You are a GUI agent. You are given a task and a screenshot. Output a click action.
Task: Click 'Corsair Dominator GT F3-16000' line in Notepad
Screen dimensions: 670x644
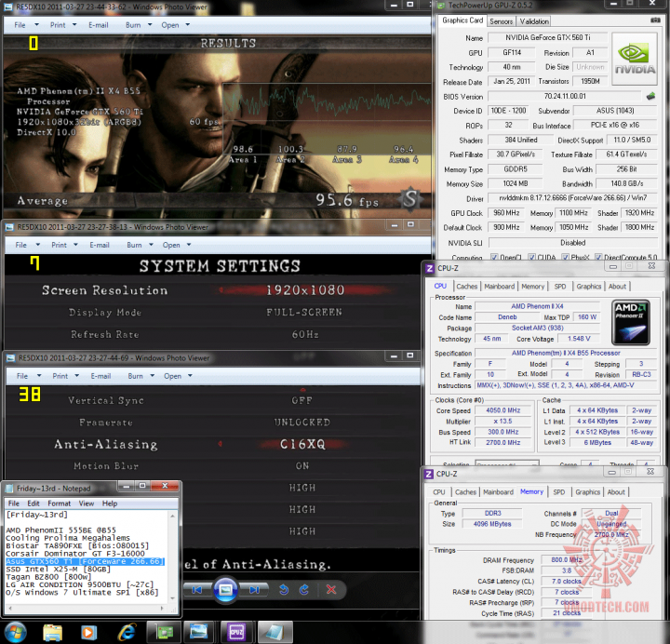coord(75,554)
